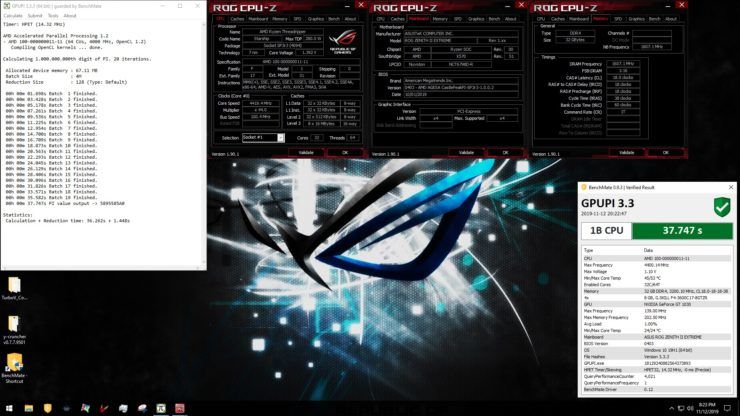
Task: Click the GPUPI window title bar icon
Action: tap(7, 6)
